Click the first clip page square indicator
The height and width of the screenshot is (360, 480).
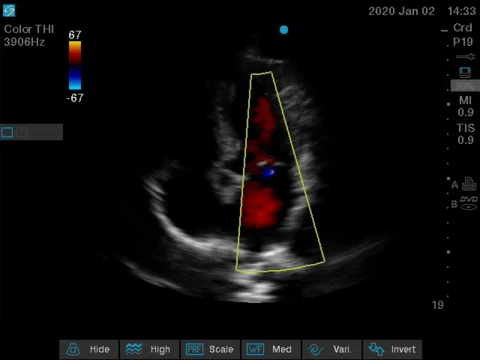7,133
